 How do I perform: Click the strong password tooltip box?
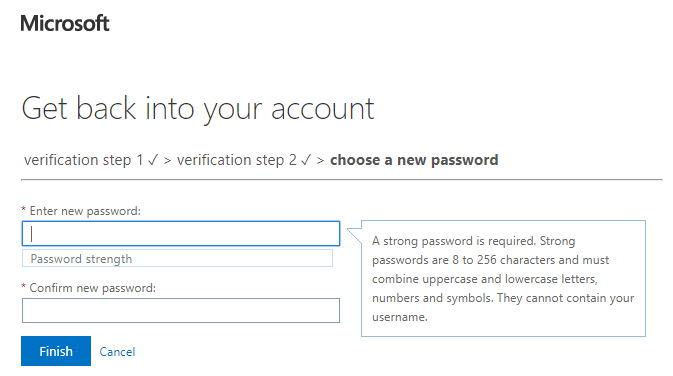[503, 279]
